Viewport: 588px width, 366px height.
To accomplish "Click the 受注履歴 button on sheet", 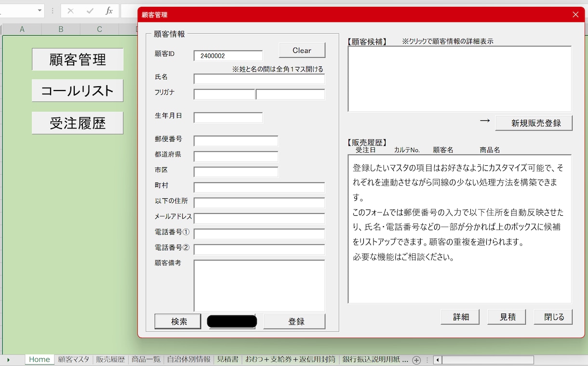I will coord(78,123).
